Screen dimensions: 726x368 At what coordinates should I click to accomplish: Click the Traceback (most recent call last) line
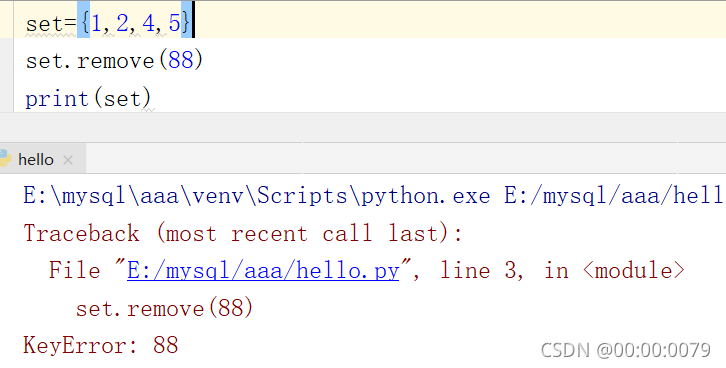(x=243, y=233)
